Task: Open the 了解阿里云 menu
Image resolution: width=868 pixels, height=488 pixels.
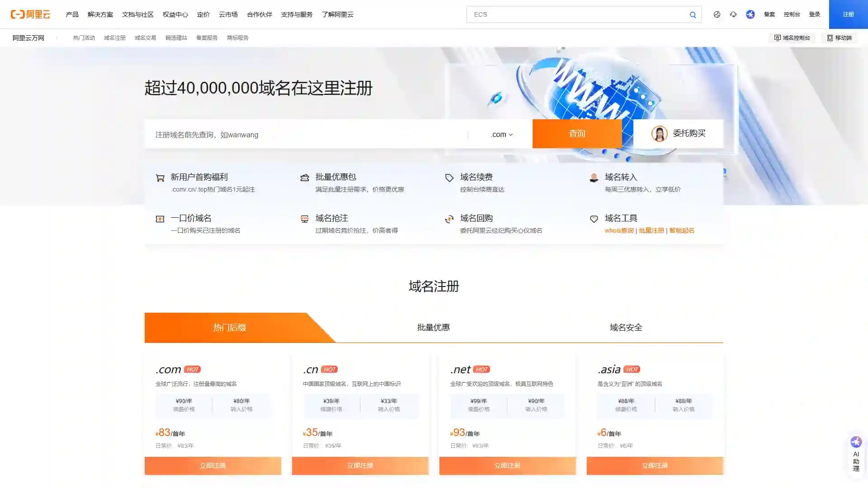Action: pyautogui.click(x=338, y=14)
